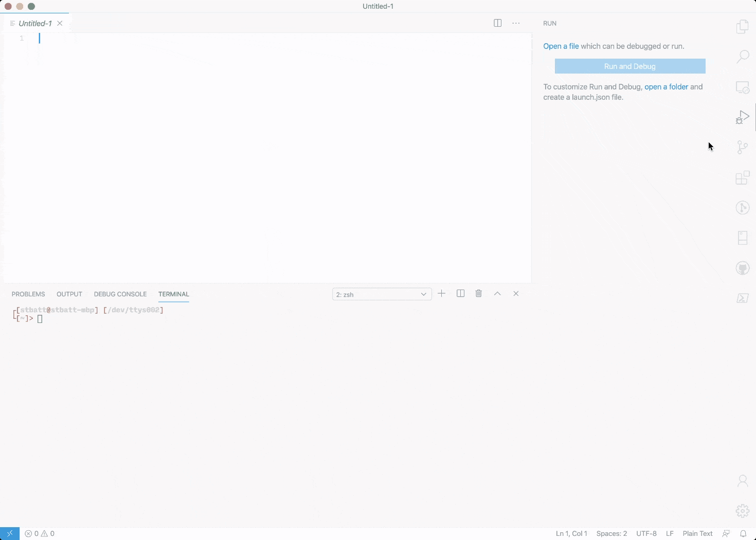Image resolution: width=756 pixels, height=540 pixels.
Task: Switch to the DEBUG CONSOLE tab
Action: [x=120, y=294]
